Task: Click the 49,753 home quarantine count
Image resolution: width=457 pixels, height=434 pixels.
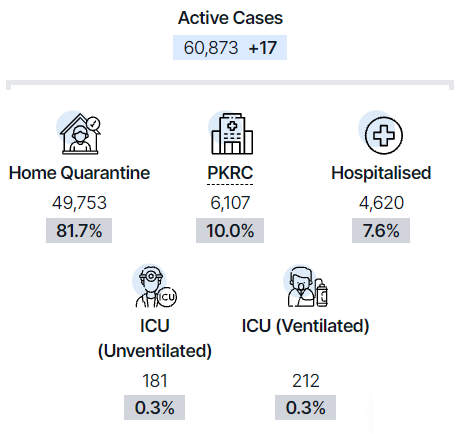Action: tap(79, 203)
